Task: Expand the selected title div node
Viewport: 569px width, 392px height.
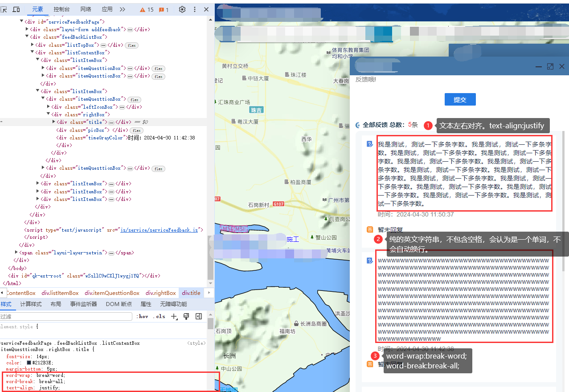Action: point(53,122)
